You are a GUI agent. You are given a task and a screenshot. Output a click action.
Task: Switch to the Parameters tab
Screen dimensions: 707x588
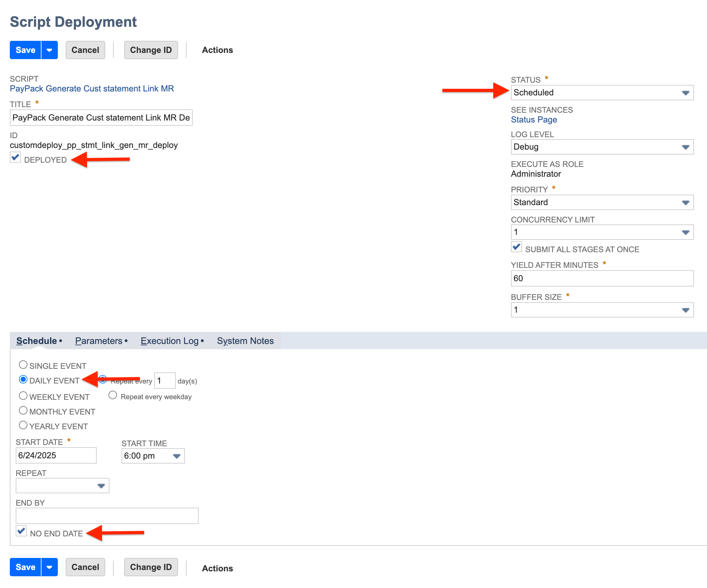99,341
